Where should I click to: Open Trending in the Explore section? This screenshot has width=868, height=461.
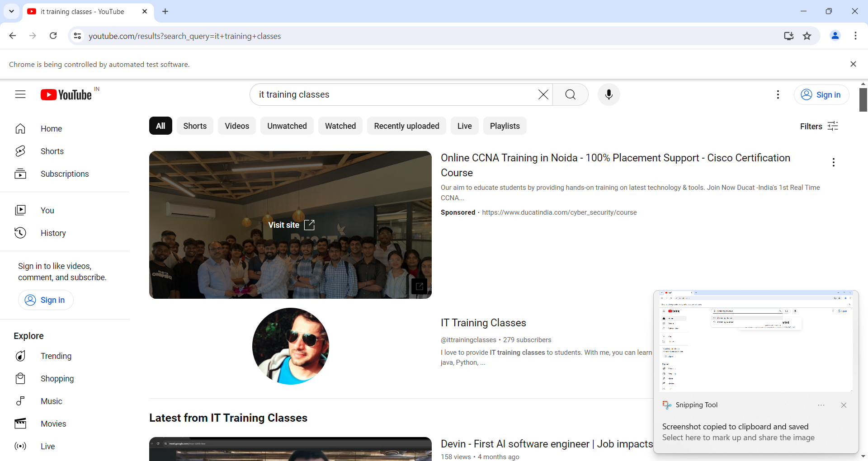(x=56, y=356)
